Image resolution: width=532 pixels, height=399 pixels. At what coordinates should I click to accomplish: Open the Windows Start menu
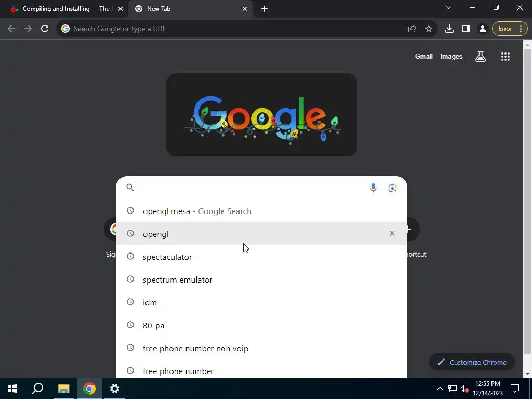(x=12, y=389)
